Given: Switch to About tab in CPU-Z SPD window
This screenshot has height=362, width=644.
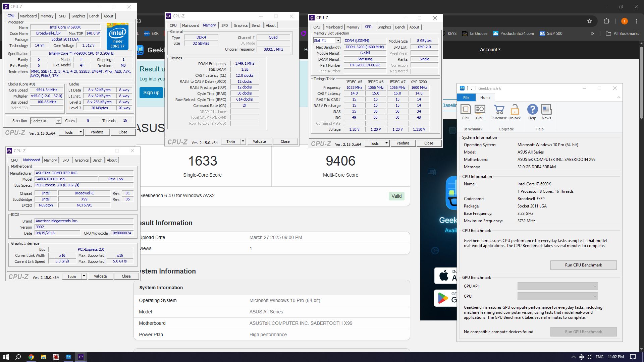Looking at the screenshot, I should [x=414, y=27].
